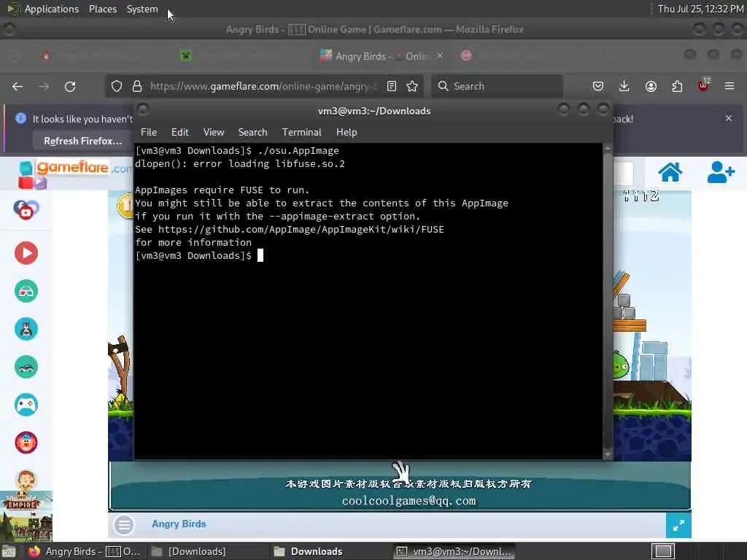Click the clock in top panel
The height and width of the screenshot is (560, 747).
tap(700, 9)
